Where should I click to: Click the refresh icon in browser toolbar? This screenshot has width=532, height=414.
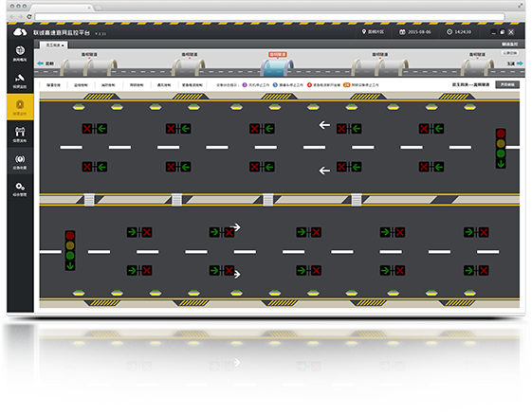(x=29, y=16)
